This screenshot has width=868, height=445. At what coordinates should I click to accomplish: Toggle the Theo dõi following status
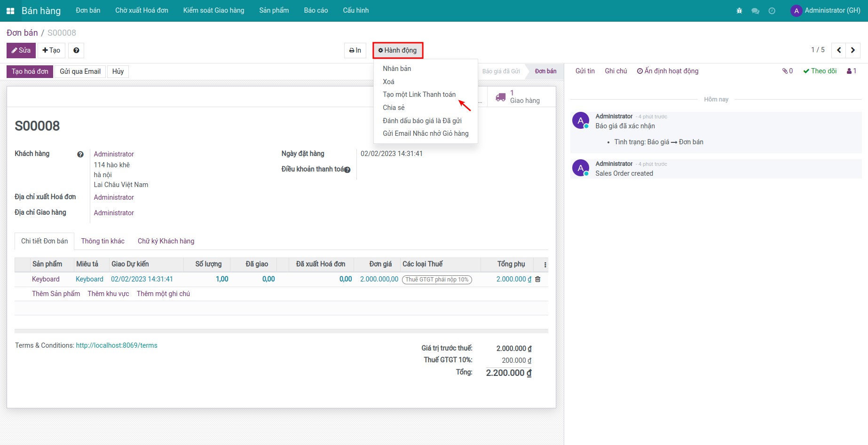click(820, 71)
